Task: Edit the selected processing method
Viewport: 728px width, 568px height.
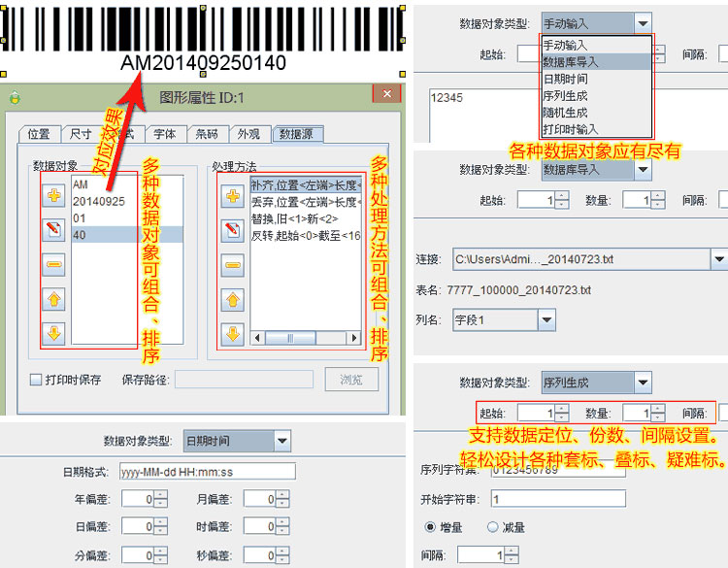Action: coord(232,230)
